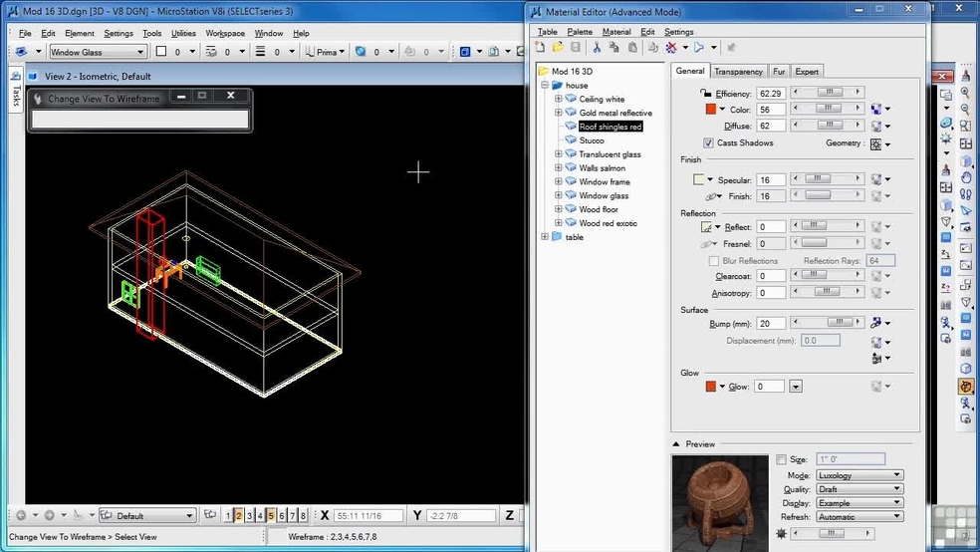The image size is (980, 552).
Task: Click the Efficiency slider
Action: click(x=828, y=93)
